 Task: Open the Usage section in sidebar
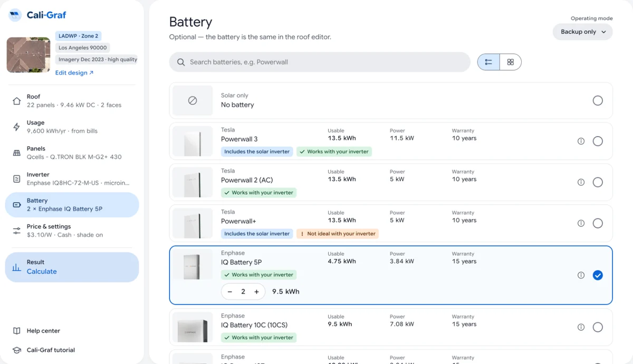[x=72, y=127]
